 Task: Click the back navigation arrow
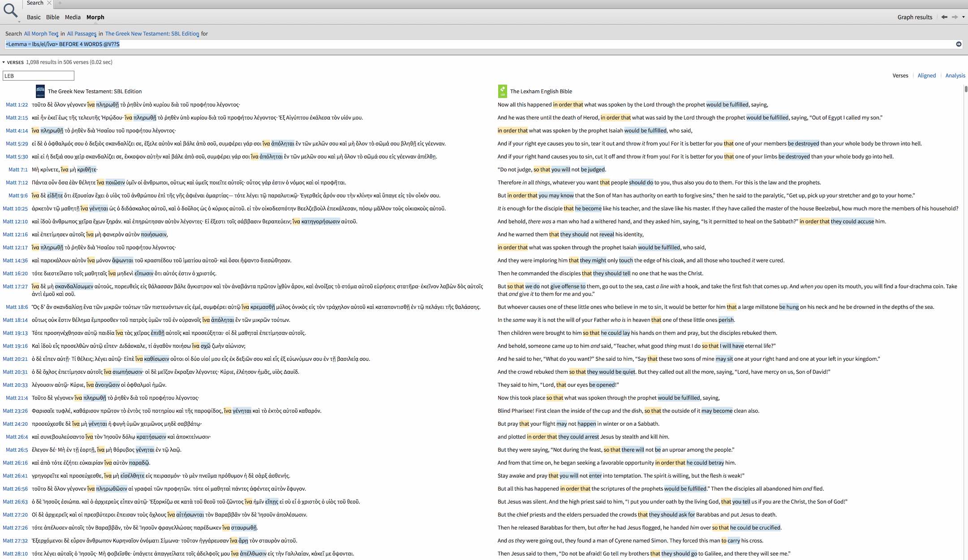[x=944, y=17]
